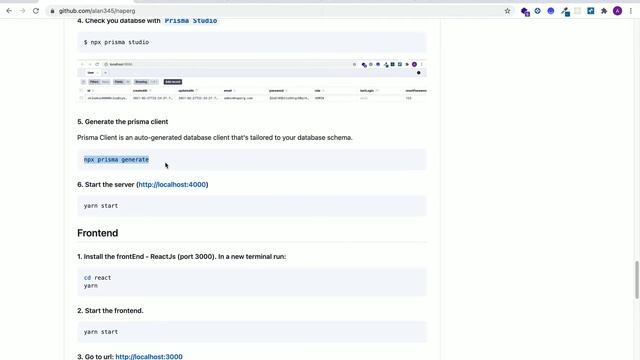
Task: Click the page's vertical scrollbar thumb
Action: [636, 280]
